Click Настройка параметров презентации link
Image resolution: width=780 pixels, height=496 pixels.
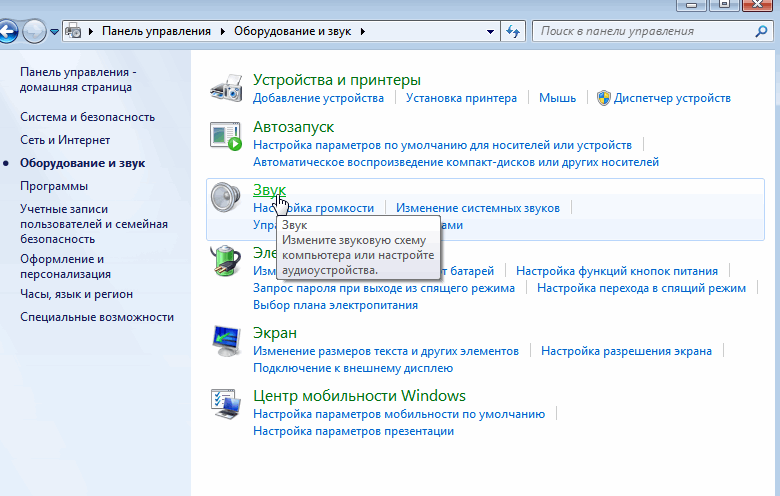click(353, 431)
